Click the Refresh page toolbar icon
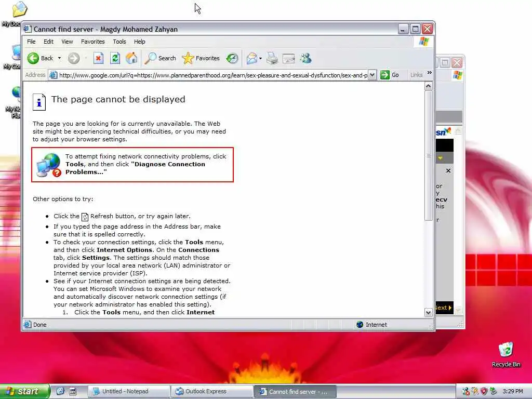Image resolution: width=532 pixels, height=399 pixels. pyautogui.click(x=115, y=58)
